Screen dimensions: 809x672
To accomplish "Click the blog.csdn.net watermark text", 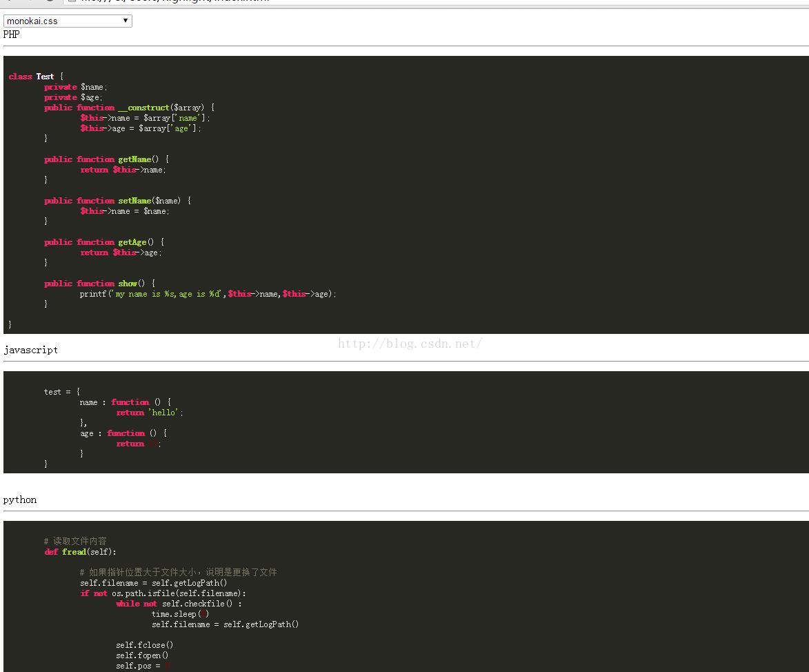I will pyautogui.click(x=410, y=344).
